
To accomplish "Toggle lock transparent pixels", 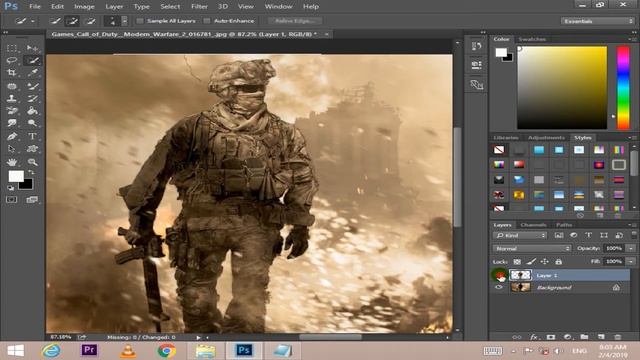I will point(517,262).
